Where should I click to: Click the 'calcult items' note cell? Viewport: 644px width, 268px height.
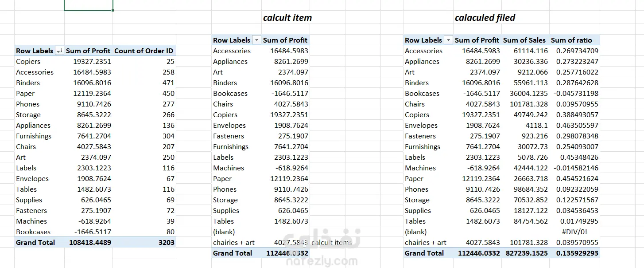[x=332, y=243]
